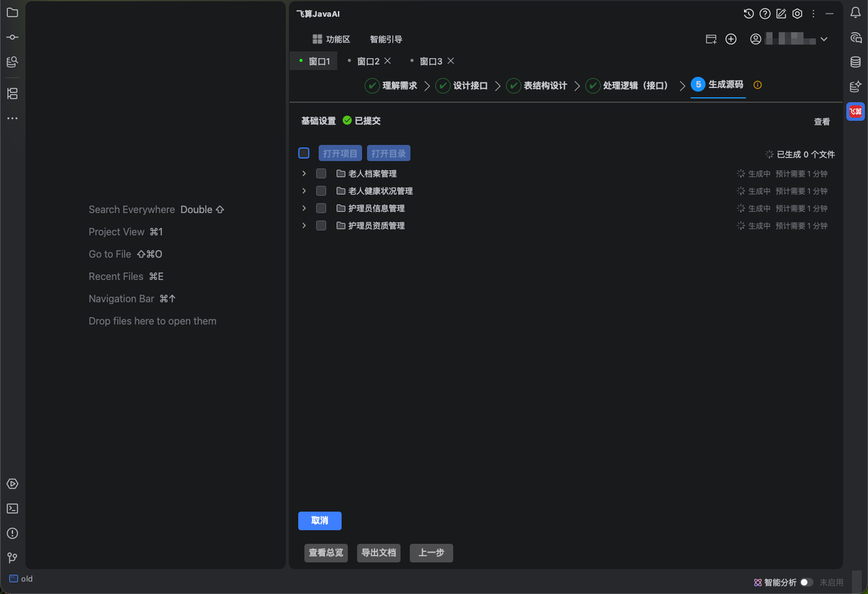
Task: Show more tool windows via ellipsis icon
Action: 12,118
